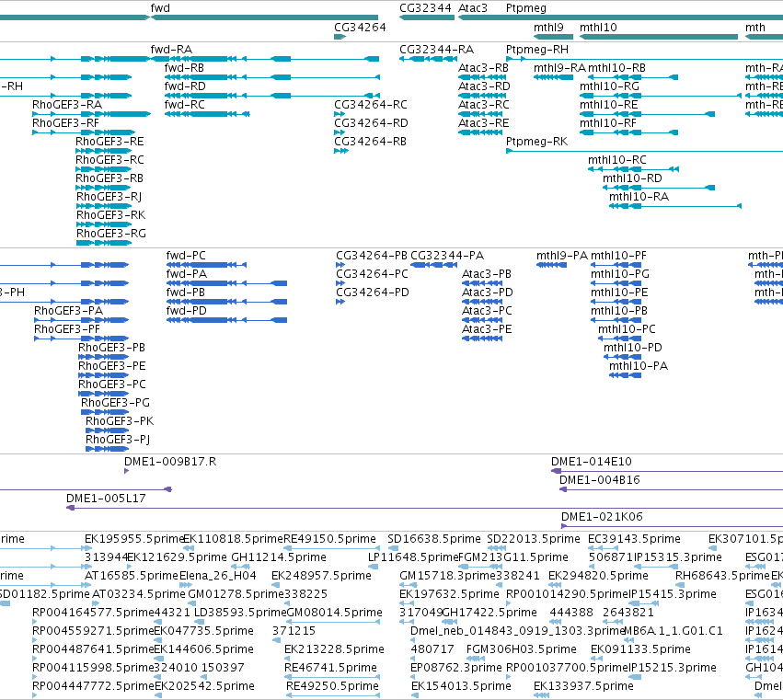Click the SD16638.5prime EST label
Image resolution: width=783 pixels, height=700 pixels.
tap(434, 539)
